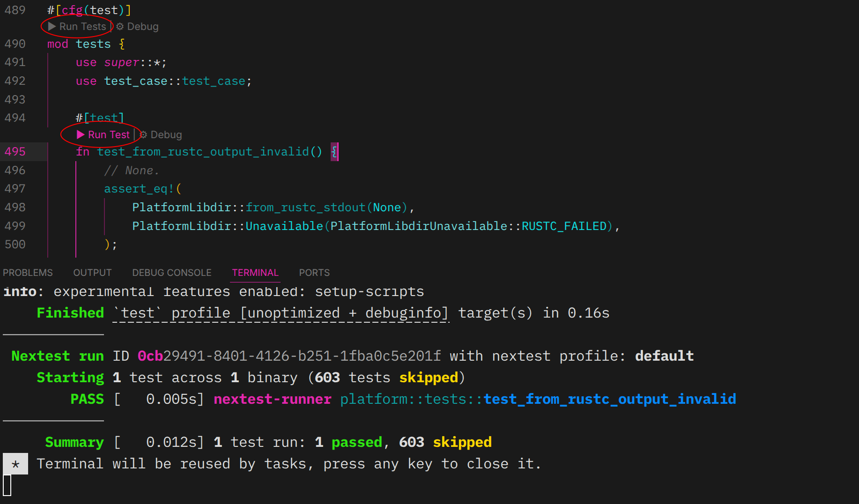Open the test_from_rustc_output_invalid link in terminal
Viewport: 859px width, 504px height.
click(x=609, y=399)
